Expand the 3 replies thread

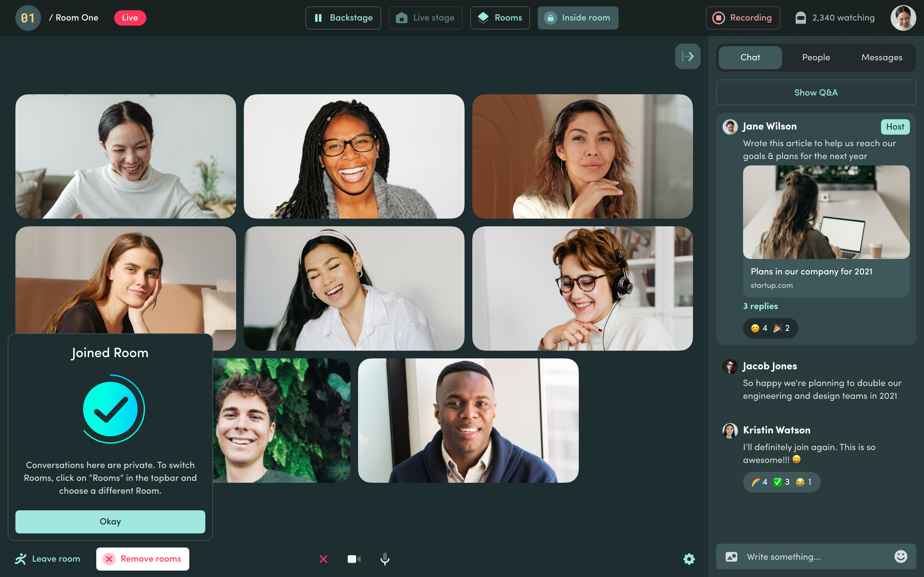pyautogui.click(x=760, y=306)
